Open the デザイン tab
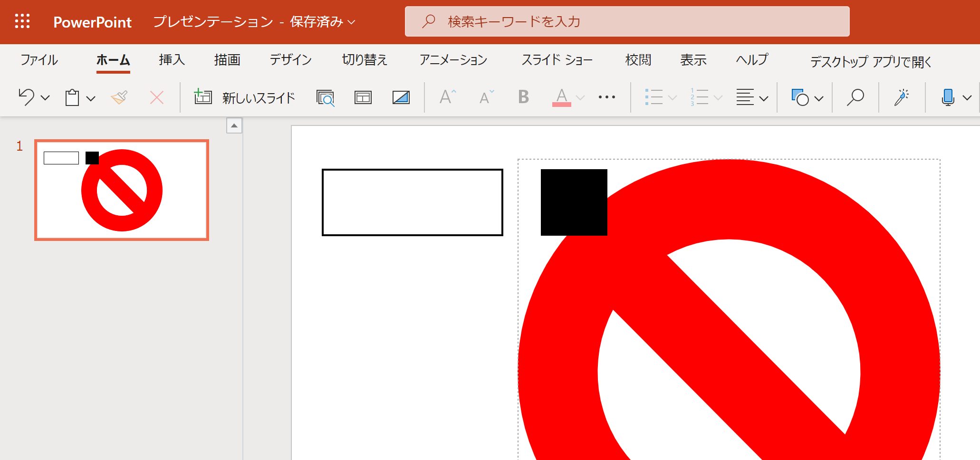980x460 pixels. pos(291,60)
